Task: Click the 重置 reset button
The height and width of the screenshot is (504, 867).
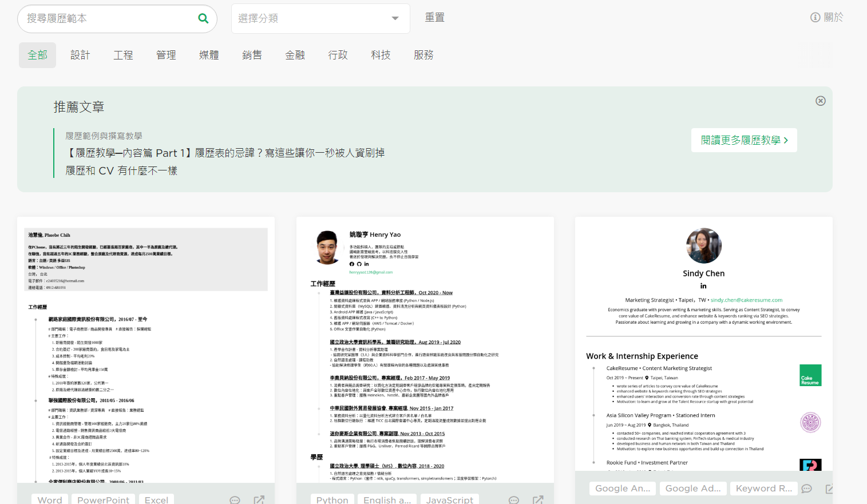Action: [434, 18]
